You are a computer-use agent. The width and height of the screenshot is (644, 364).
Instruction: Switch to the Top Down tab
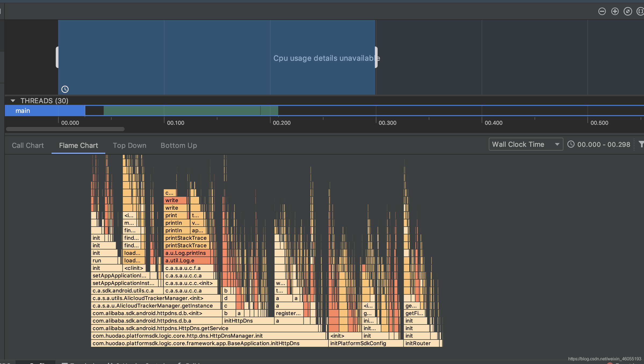129,145
